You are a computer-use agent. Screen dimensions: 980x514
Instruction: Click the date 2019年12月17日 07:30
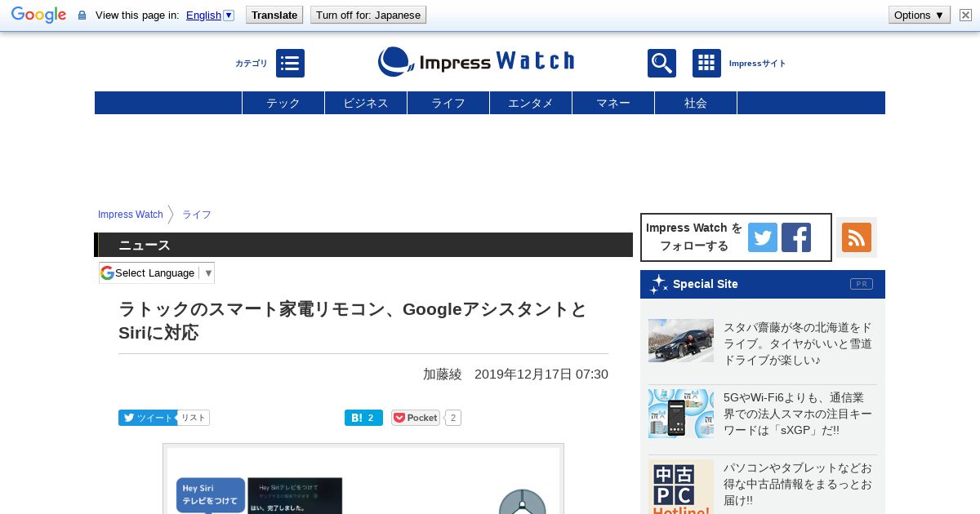click(541, 374)
